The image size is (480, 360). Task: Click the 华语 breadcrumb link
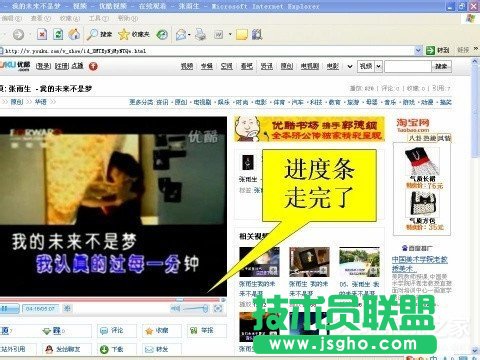pos(41,102)
